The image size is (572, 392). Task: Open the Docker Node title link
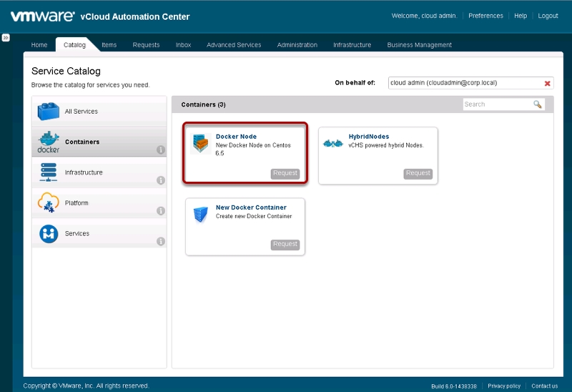(x=236, y=137)
